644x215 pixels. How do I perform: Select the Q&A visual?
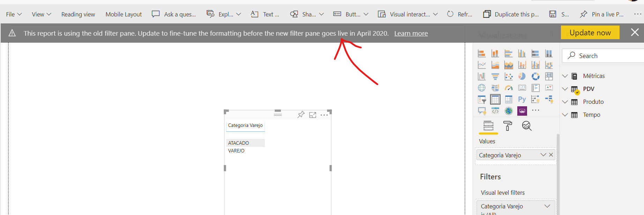[x=482, y=111]
